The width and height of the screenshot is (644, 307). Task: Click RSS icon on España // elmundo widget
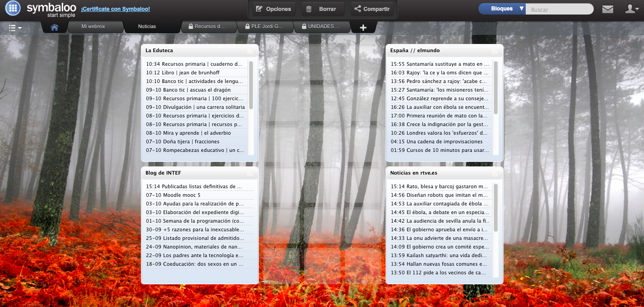(x=494, y=51)
